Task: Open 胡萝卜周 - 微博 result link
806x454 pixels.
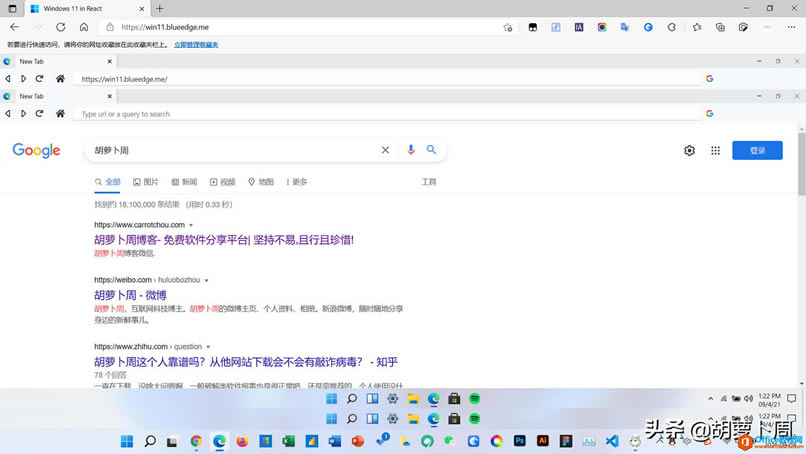Action: coord(131,295)
